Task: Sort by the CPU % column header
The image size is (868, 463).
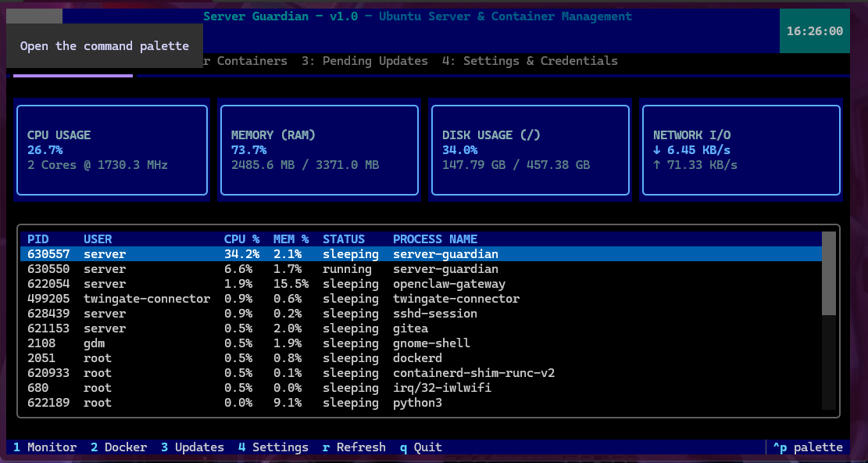Action: (x=242, y=239)
